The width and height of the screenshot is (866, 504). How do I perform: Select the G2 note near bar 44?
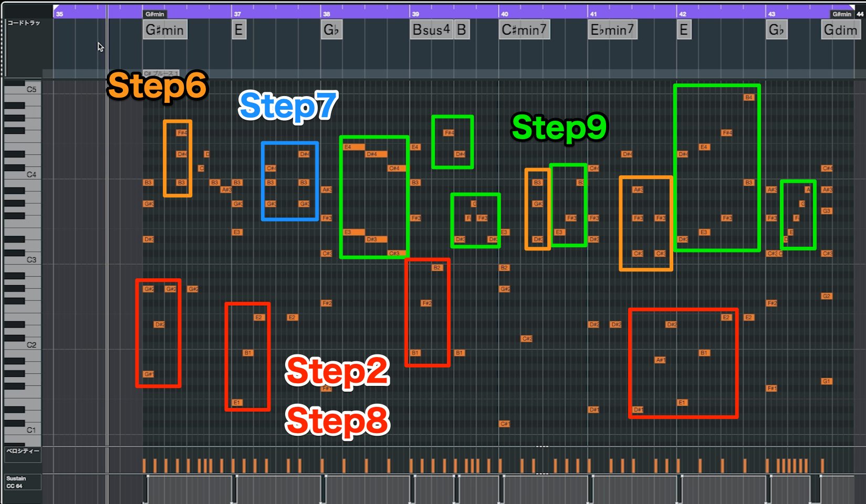pyautogui.click(x=827, y=296)
